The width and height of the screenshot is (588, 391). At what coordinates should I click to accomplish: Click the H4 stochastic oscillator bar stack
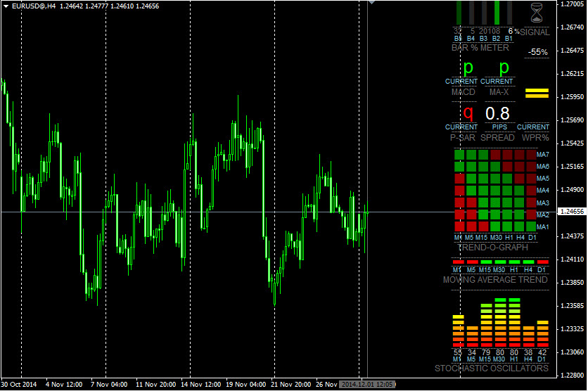tap(528, 337)
